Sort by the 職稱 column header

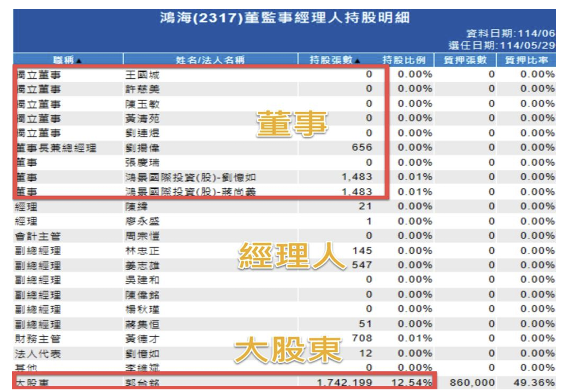pyautogui.click(x=68, y=60)
